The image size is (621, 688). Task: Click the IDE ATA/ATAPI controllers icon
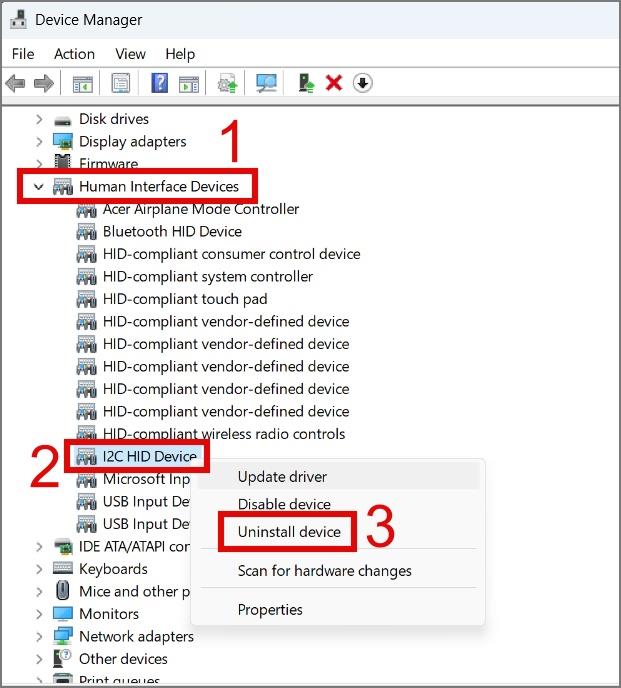pyautogui.click(x=63, y=547)
